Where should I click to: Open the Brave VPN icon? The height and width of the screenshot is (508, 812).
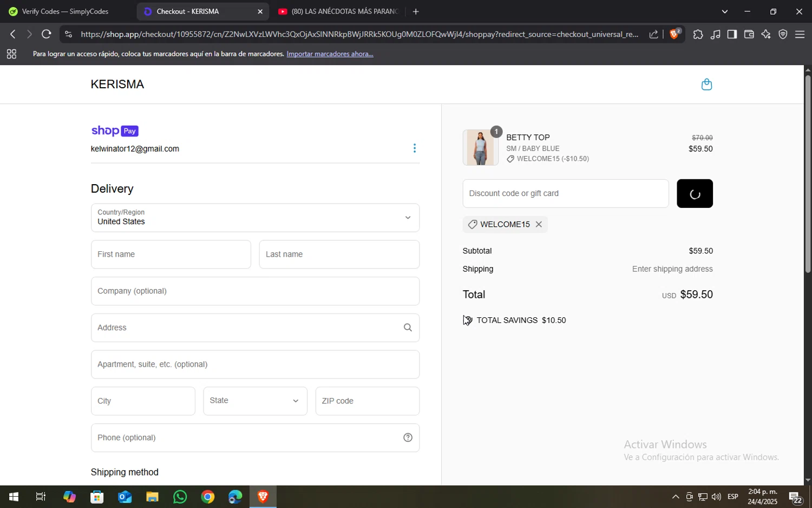click(783, 34)
